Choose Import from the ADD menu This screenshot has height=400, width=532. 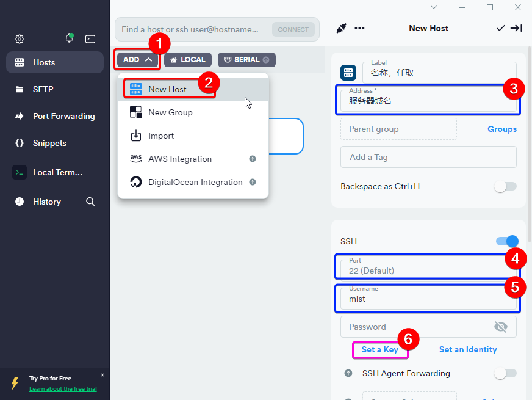pyautogui.click(x=161, y=136)
